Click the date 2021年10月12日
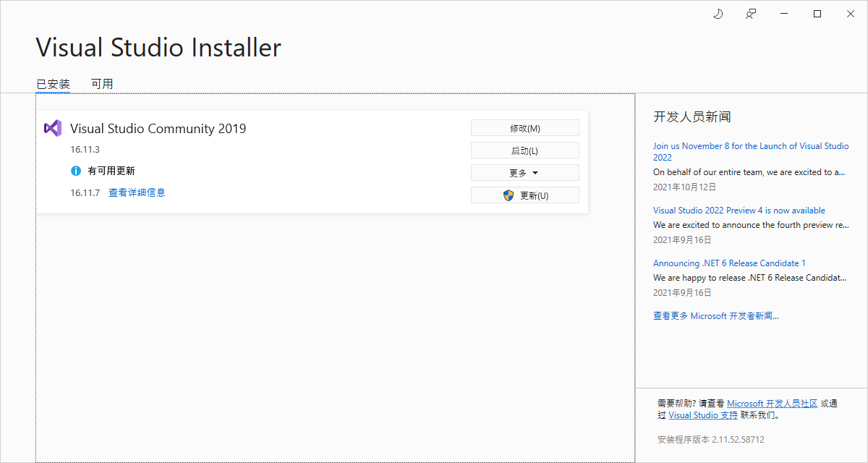The image size is (868, 463). tap(684, 187)
